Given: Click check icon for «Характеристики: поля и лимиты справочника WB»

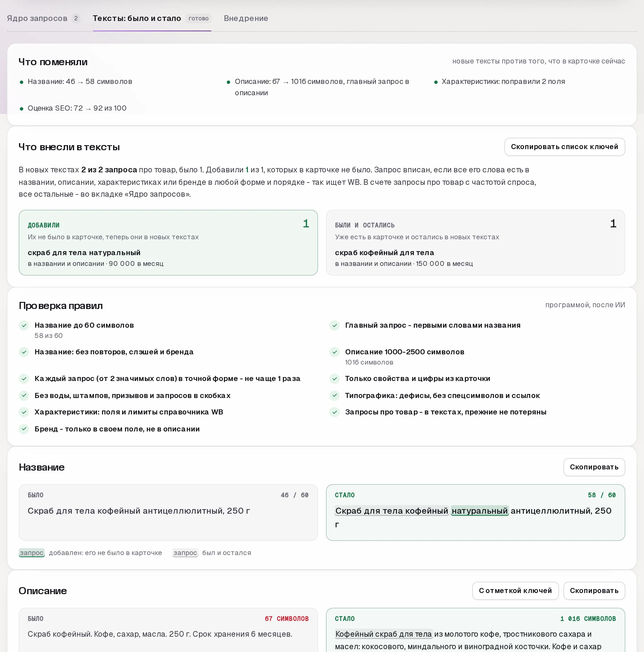Looking at the screenshot, I should coord(24,412).
